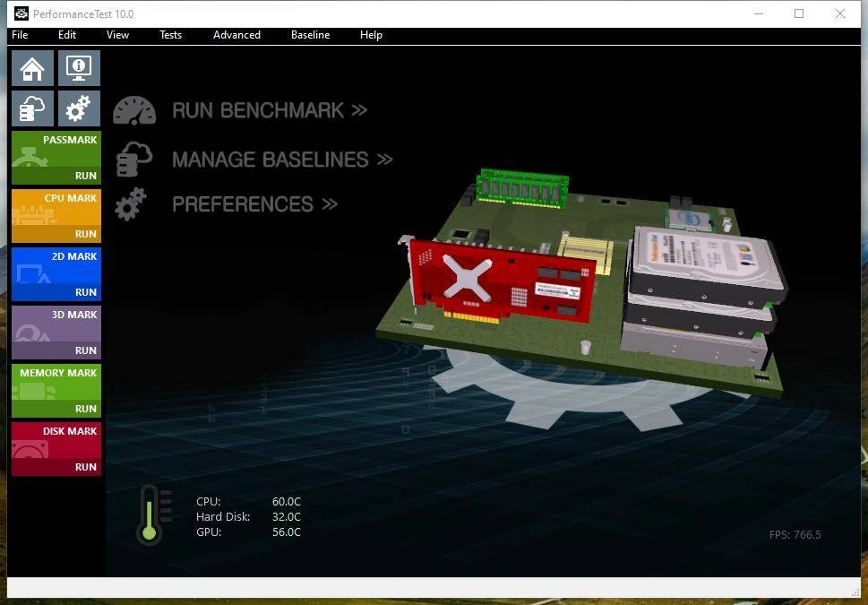
Task: Open the PASSMARK rating tile
Action: click(x=56, y=149)
